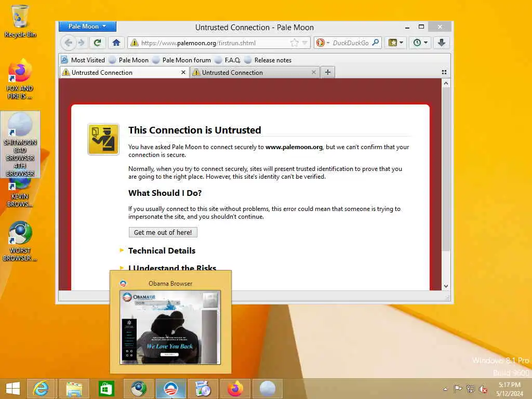This screenshot has height=399, width=532.
Task: Maximize the Pale Moon window
Action: click(x=421, y=27)
